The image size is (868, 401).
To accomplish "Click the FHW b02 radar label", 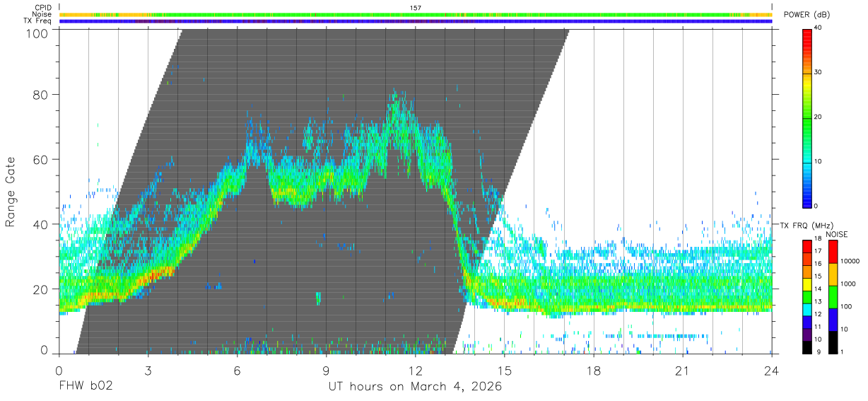I will 86,387.
